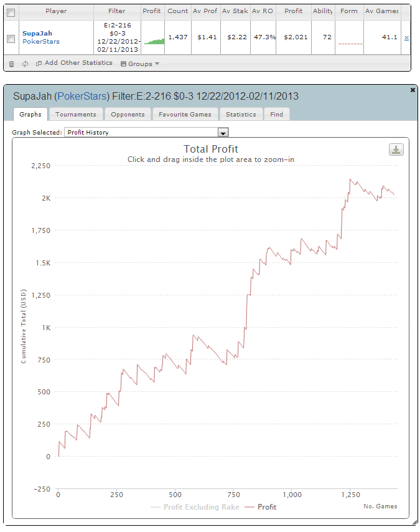Image resolution: width=420 pixels, height=532 pixels.
Task: Open the Graph Selected dropdown arrow
Action: coord(223,132)
